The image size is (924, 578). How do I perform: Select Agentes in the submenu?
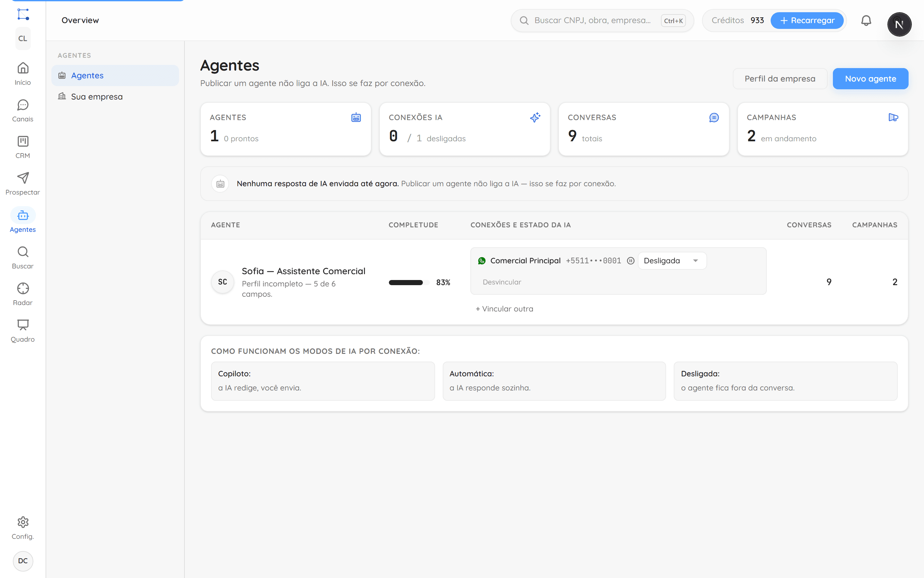pyautogui.click(x=115, y=75)
